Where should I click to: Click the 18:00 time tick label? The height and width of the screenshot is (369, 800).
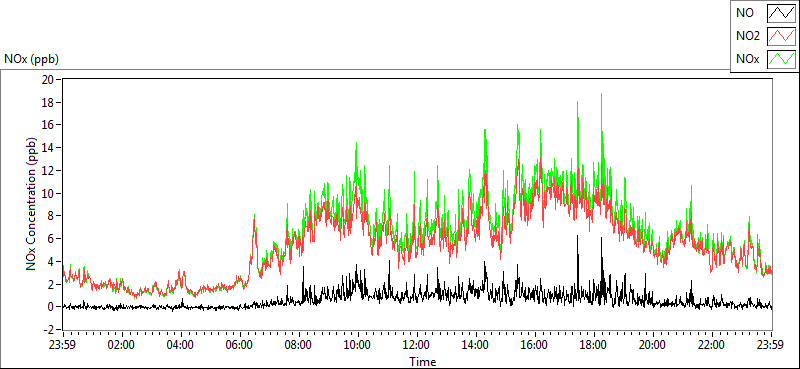coord(594,344)
